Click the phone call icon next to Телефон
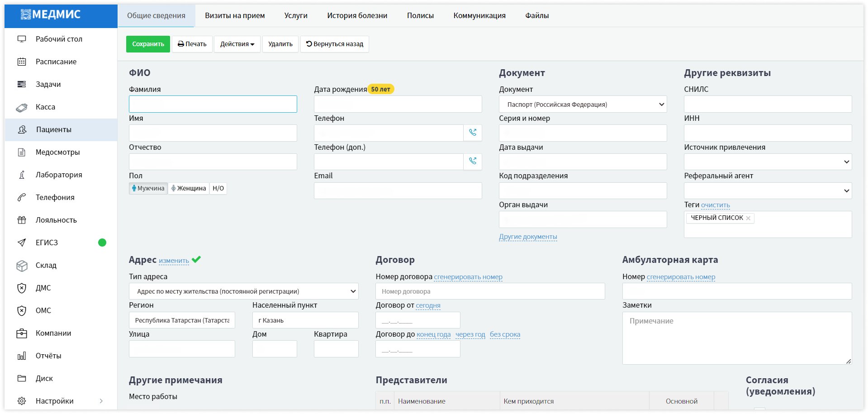The width and height of the screenshot is (868, 414). pyautogui.click(x=473, y=133)
